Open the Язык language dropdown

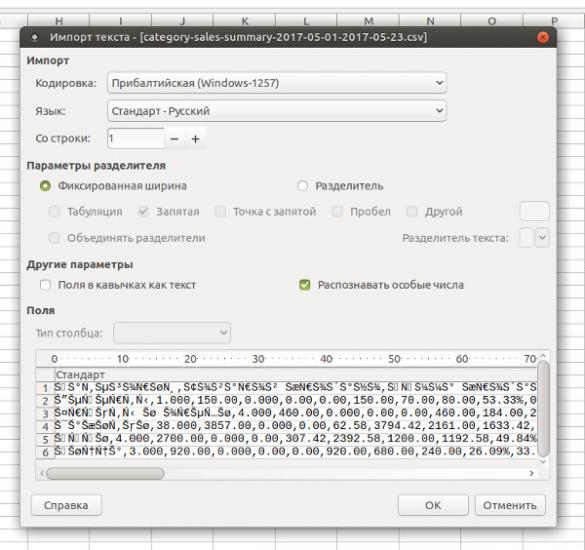point(276,111)
